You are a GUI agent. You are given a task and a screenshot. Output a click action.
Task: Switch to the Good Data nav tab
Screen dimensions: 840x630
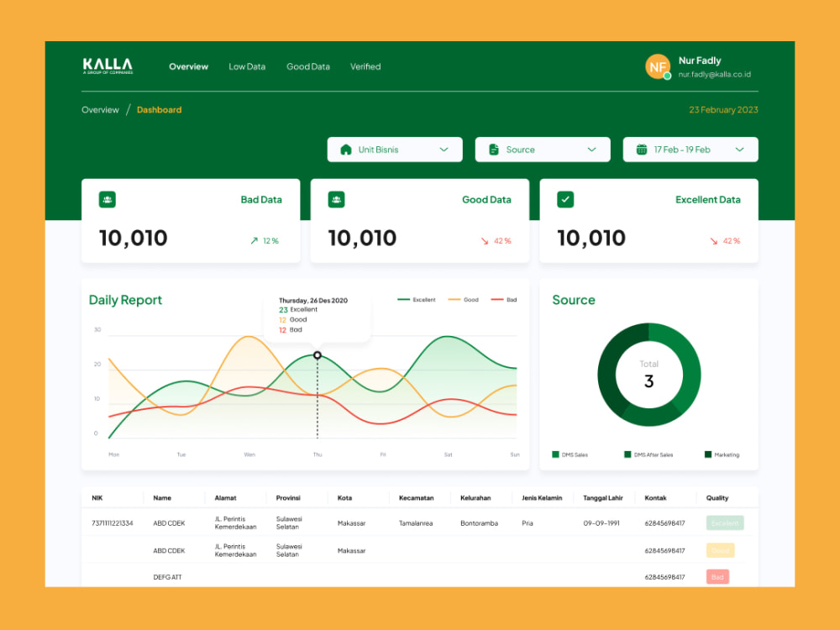308,66
